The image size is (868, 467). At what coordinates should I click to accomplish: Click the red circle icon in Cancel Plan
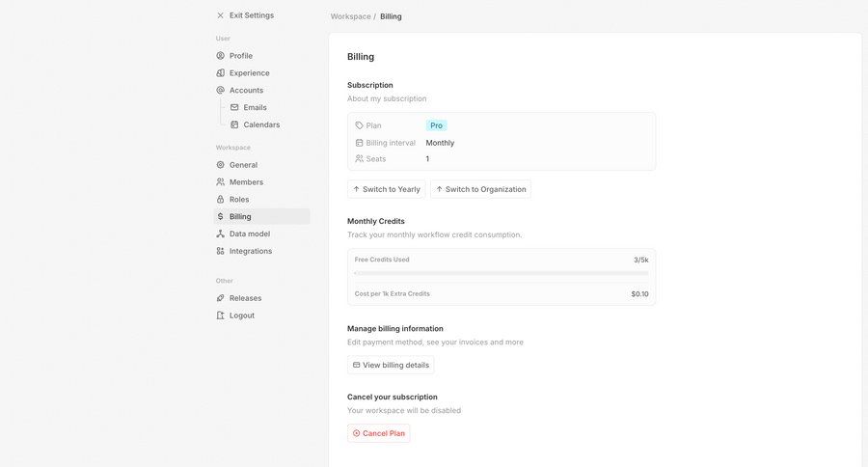(x=357, y=433)
